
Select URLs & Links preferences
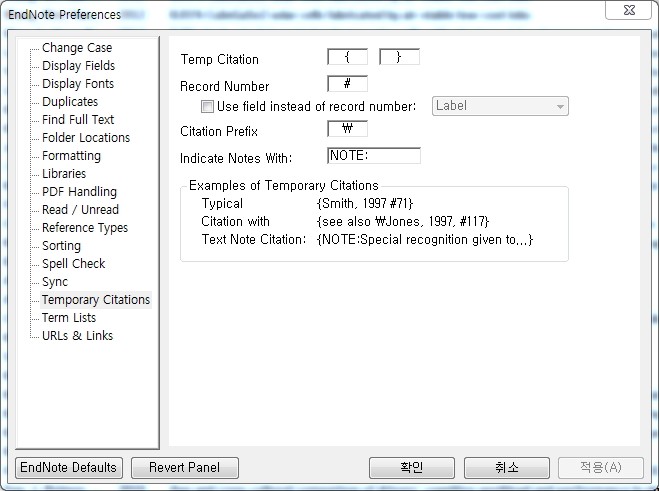[x=77, y=336]
